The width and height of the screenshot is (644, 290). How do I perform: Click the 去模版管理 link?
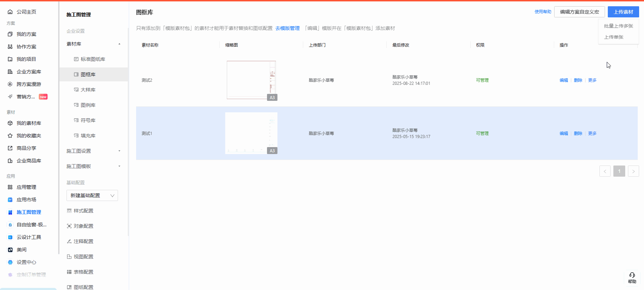287,28
